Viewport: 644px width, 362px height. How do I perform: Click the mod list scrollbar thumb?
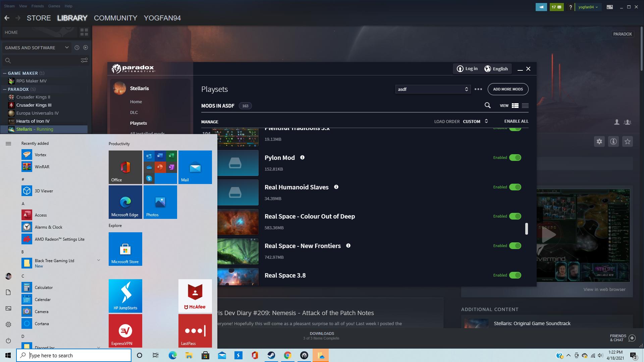527,229
